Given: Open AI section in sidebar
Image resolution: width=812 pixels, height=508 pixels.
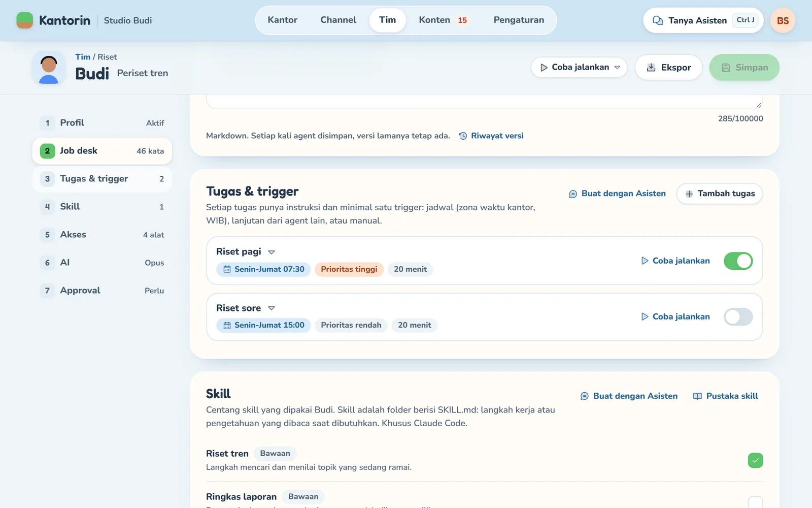Looking at the screenshot, I should [102, 263].
